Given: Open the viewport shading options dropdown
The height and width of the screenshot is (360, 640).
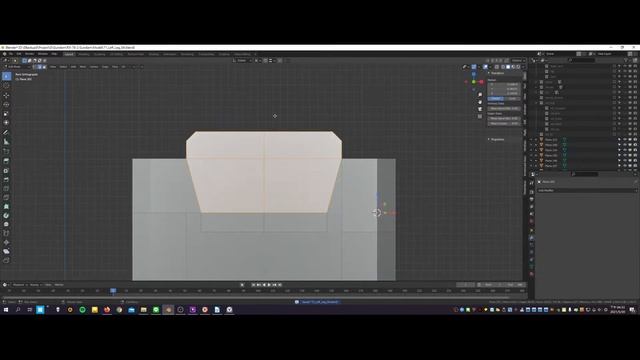Looking at the screenshot, I should [x=523, y=67].
